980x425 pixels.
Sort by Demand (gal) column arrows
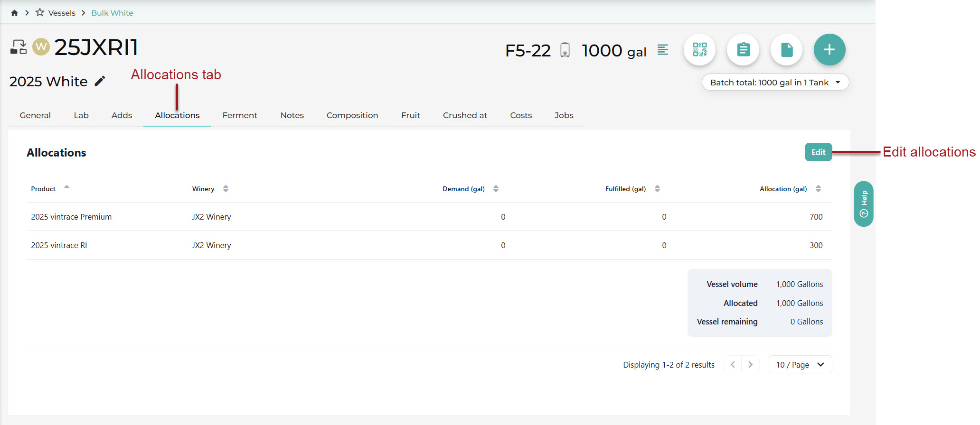pyautogui.click(x=496, y=189)
